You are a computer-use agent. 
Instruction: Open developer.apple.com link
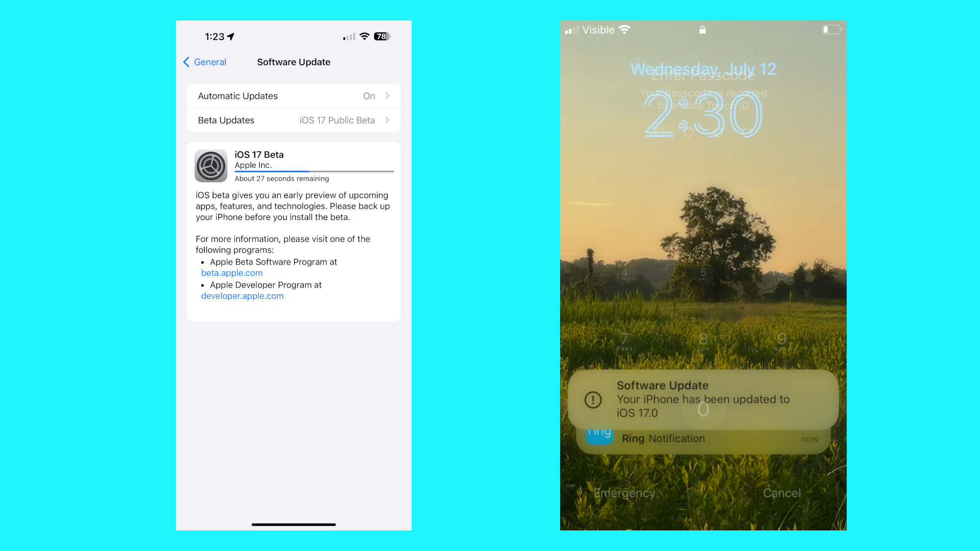pos(241,295)
